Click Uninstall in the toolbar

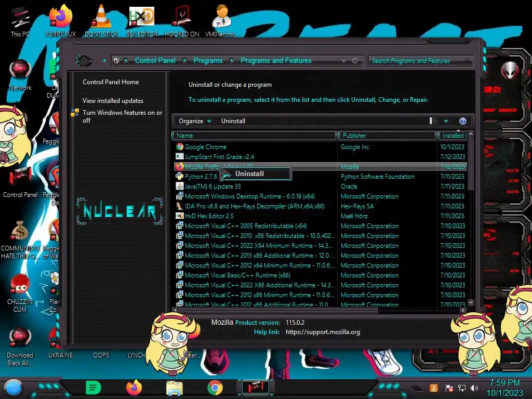click(x=233, y=121)
